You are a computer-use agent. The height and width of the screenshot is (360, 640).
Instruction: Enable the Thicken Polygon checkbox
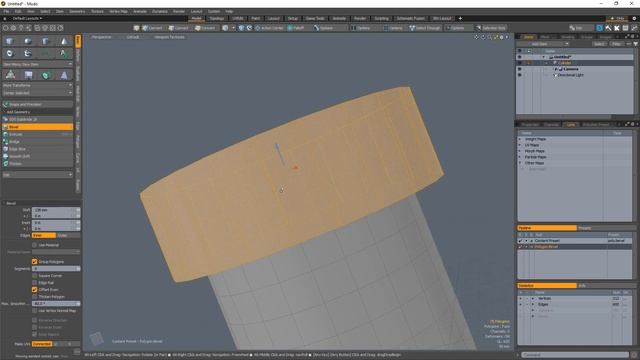pos(35,297)
